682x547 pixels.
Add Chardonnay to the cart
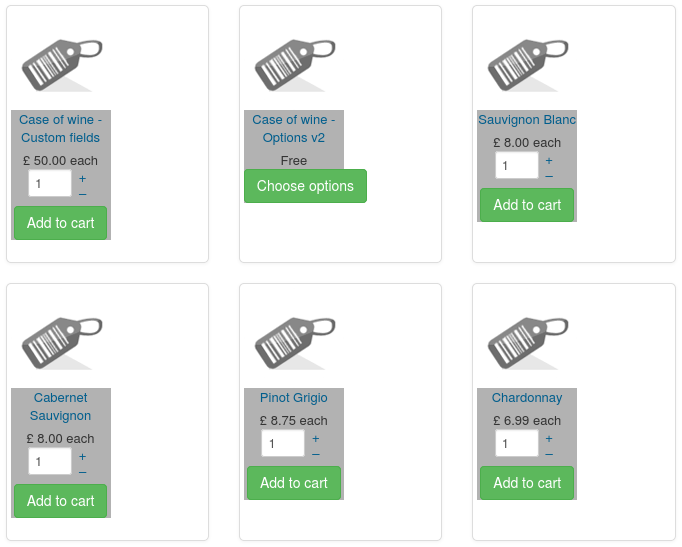(527, 483)
